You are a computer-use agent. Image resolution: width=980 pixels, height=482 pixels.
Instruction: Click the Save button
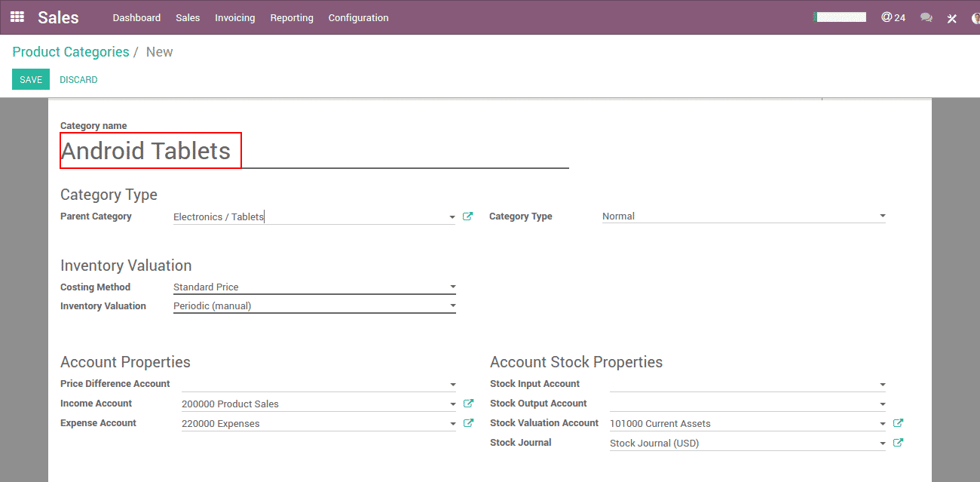31,80
